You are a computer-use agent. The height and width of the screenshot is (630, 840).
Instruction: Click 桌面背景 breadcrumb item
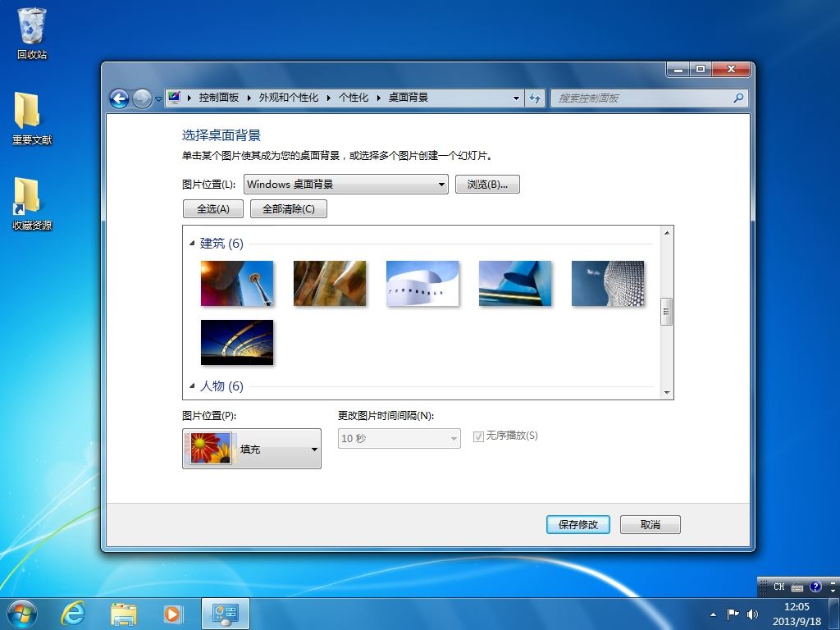click(x=409, y=98)
